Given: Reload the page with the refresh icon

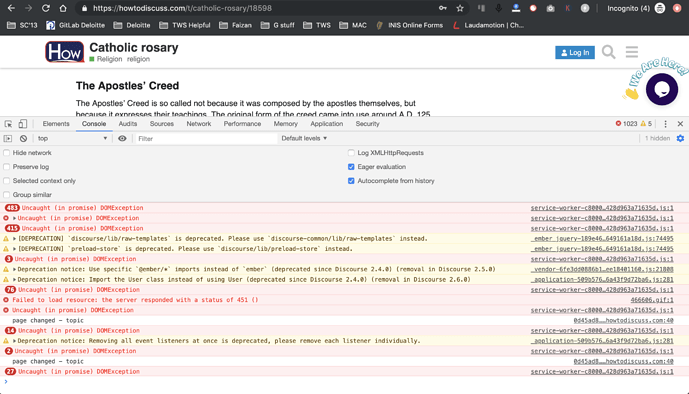Looking at the screenshot, I should click(x=46, y=8).
